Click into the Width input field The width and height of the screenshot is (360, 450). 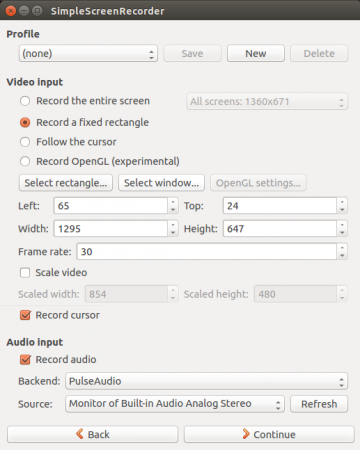(111, 229)
